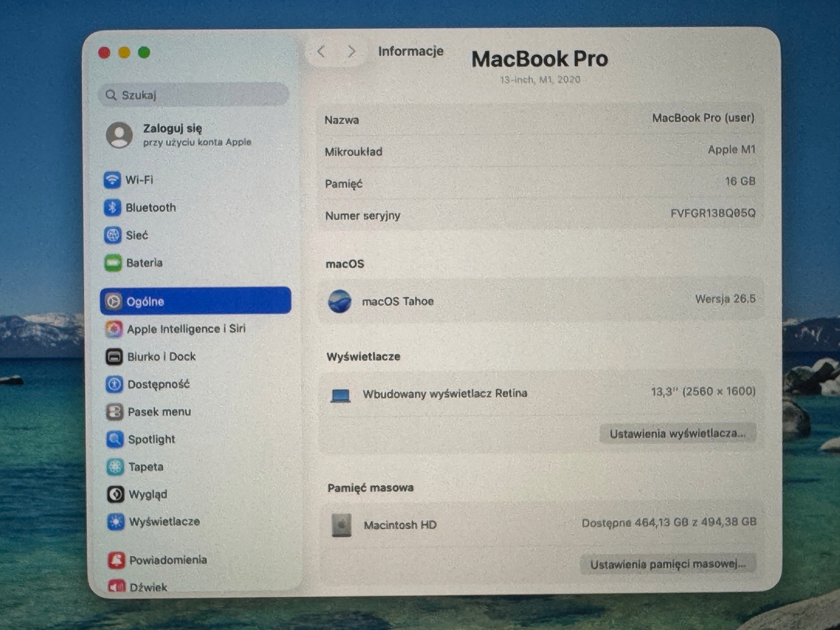This screenshot has height=630, width=840.
Task: Choose the Spotlight sidebar label
Action: click(x=152, y=439)
